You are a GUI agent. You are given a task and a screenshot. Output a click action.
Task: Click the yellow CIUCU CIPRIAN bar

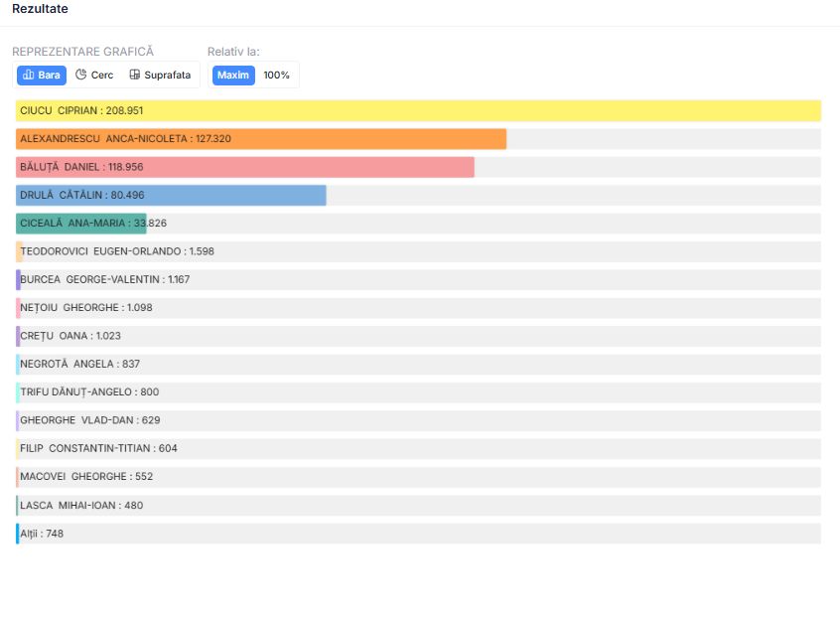point(418,110)
